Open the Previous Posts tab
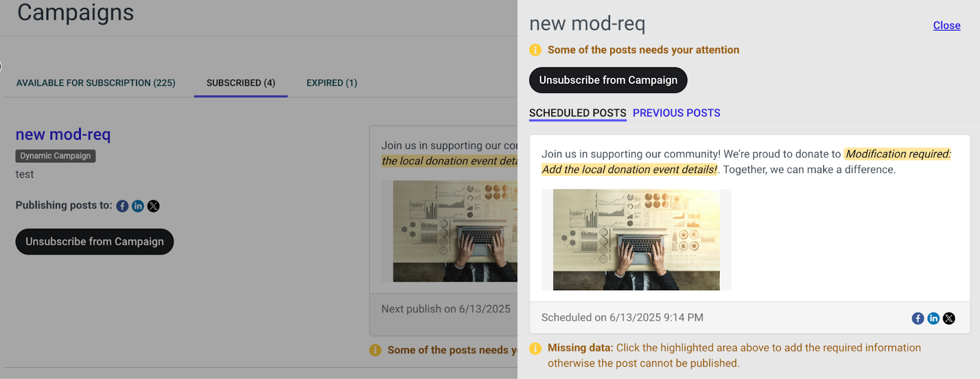This screenshot has height=379, width=980. click(676, 113)
